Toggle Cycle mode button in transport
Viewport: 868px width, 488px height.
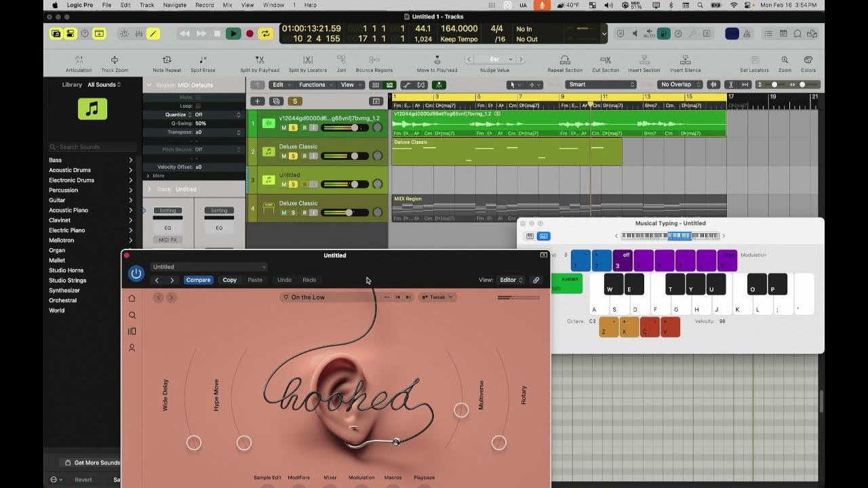pos(266,33)
